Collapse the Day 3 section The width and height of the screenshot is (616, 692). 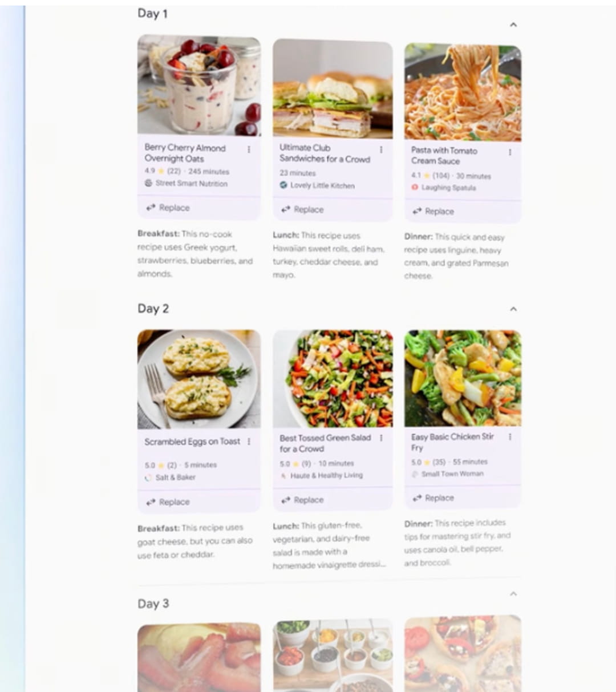coord(513,594)
